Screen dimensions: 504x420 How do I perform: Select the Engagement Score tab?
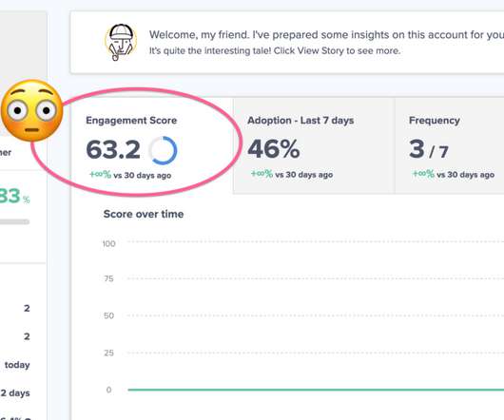152,145
